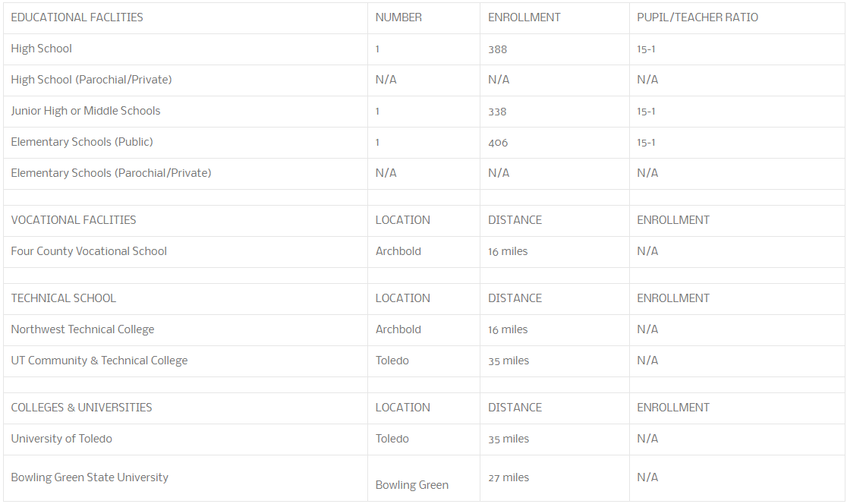Click the Northwest Technical College row label

pyautogui.click(x=83, y=329)
